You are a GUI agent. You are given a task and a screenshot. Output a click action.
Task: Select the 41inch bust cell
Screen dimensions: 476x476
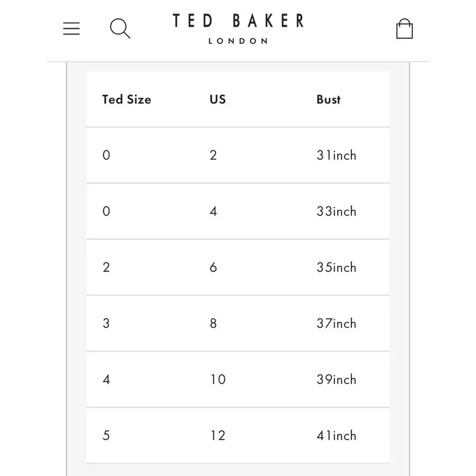(x=337, y=436)
